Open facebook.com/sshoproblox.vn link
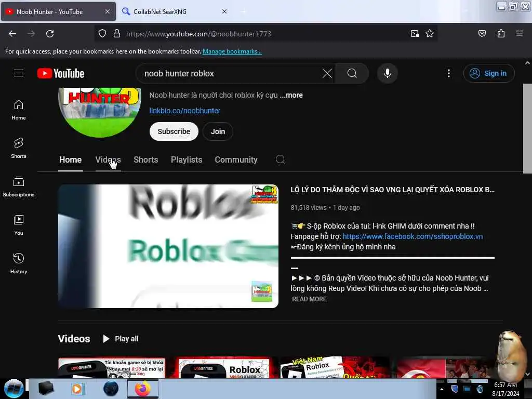 point(413,236)
